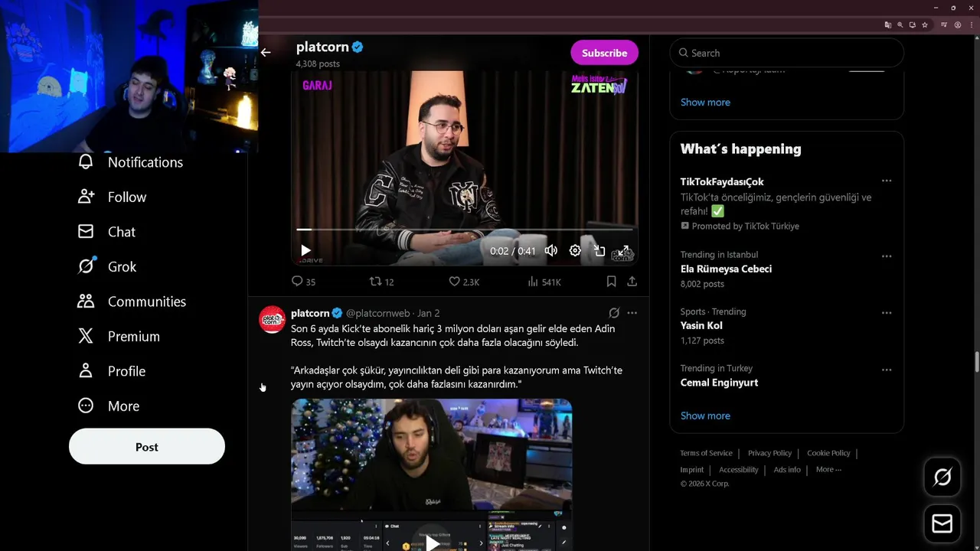The image size is (980, 551).
Task: Open more options for Ela Rümeysa Cebeci
Action: point(887,256)
